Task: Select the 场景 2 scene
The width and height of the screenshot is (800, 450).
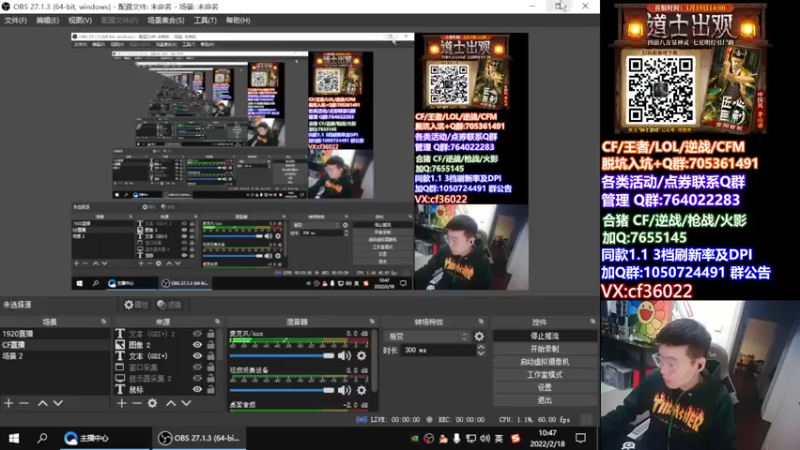Action: pyautogui.click(x=55, y=356)
